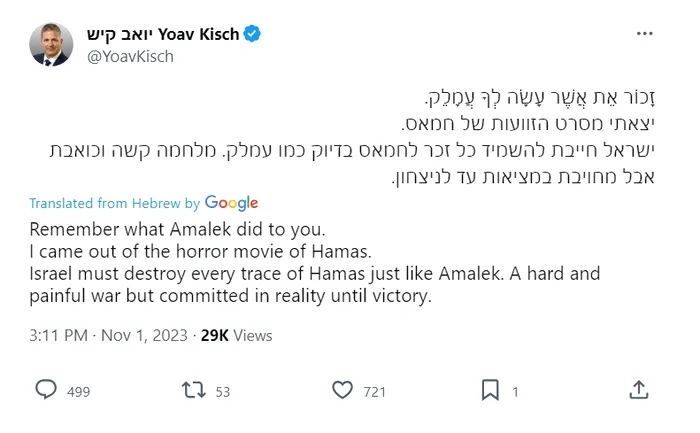700x433 pixels.
Task: Click the English translated tweet text
Action: point(315,262)
